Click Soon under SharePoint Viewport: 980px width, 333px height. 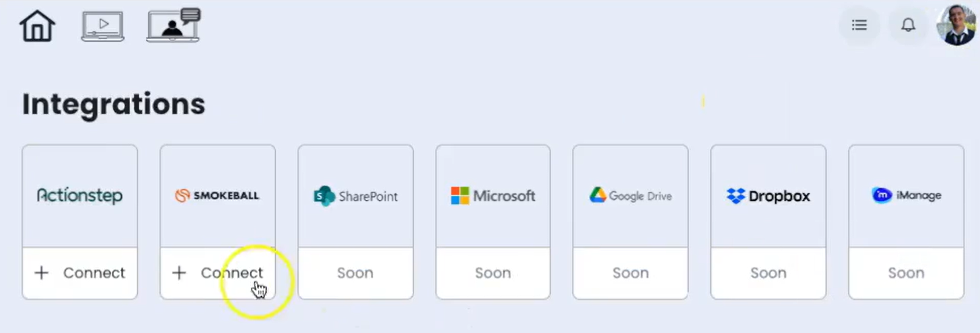tap(355, 273)
